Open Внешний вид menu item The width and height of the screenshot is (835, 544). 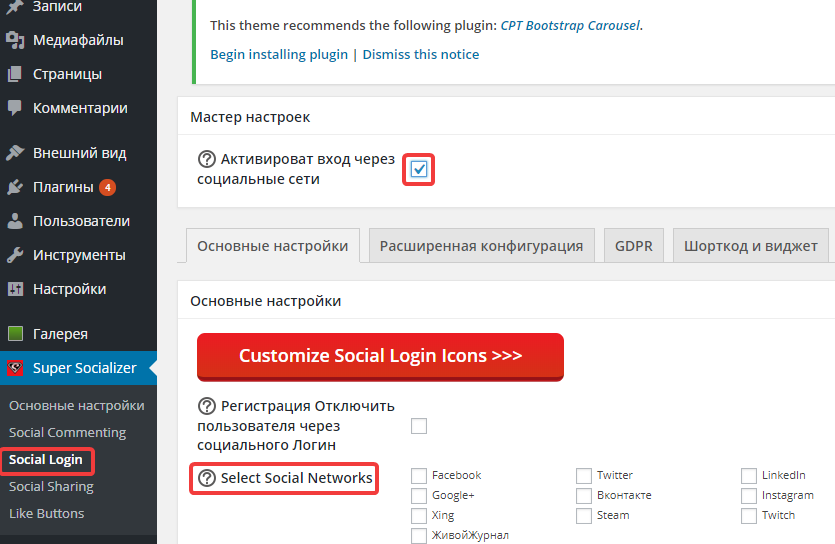(78, 153)
